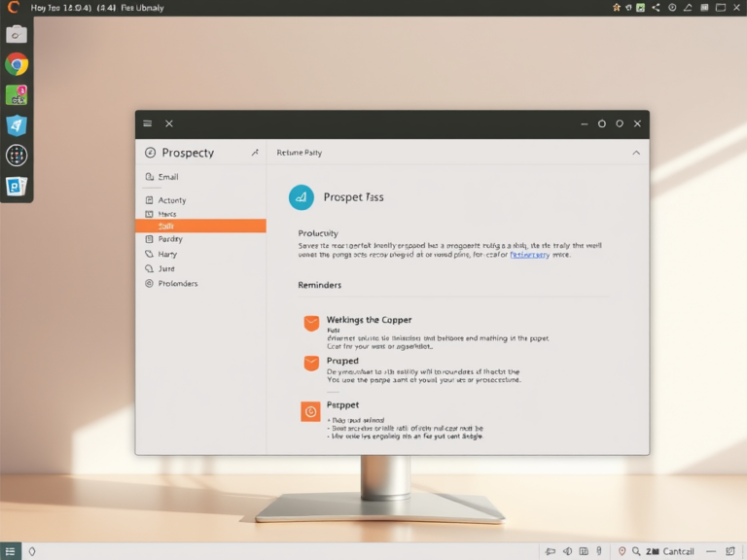The image size is (747, 560).
Task: Click the orange Parppet clock icon
Action: tap(311, 411)
